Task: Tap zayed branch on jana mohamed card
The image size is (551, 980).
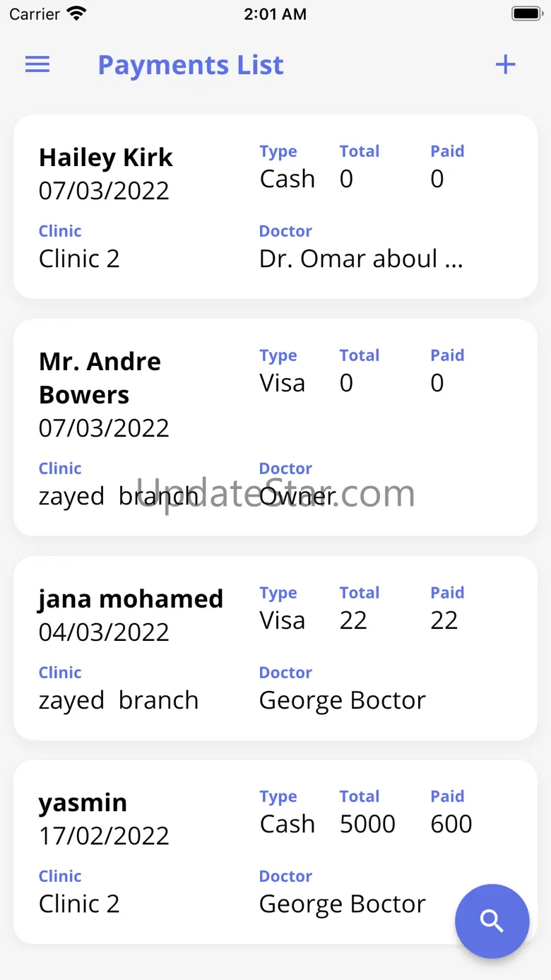Action: (x=118, y=700)
